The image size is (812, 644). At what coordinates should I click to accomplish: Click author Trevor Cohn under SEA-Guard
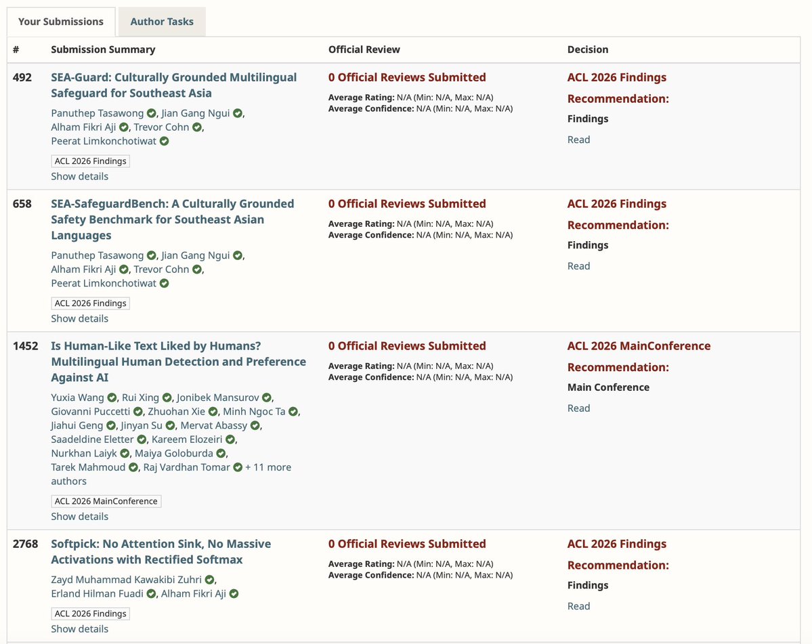point(161,127)
